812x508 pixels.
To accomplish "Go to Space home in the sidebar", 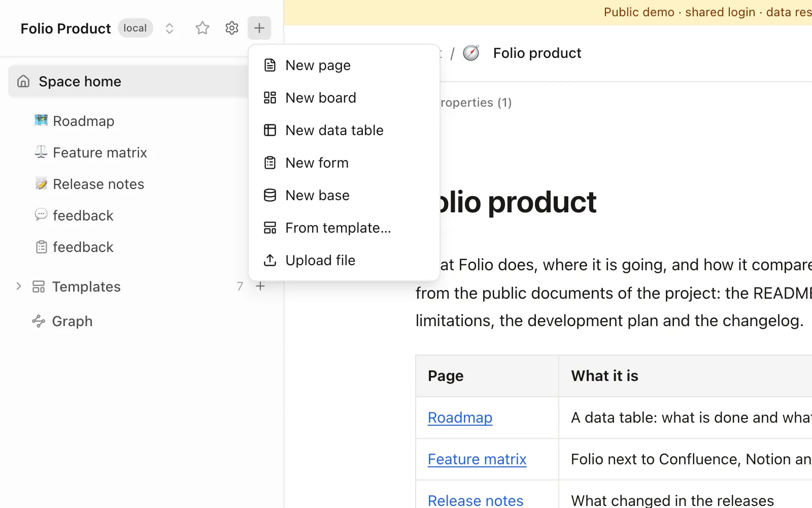I will click(128, 81).
